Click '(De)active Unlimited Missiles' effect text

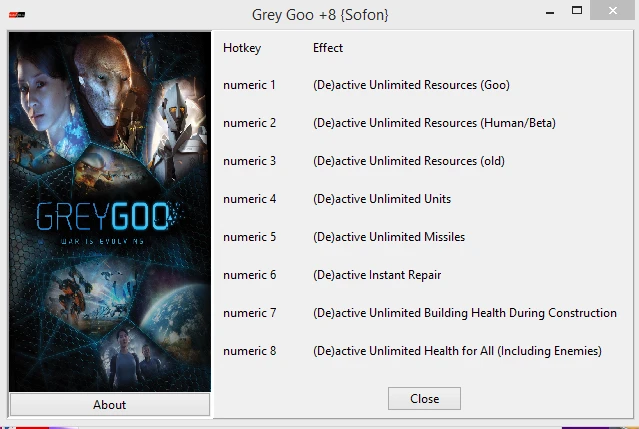[389, 237]
